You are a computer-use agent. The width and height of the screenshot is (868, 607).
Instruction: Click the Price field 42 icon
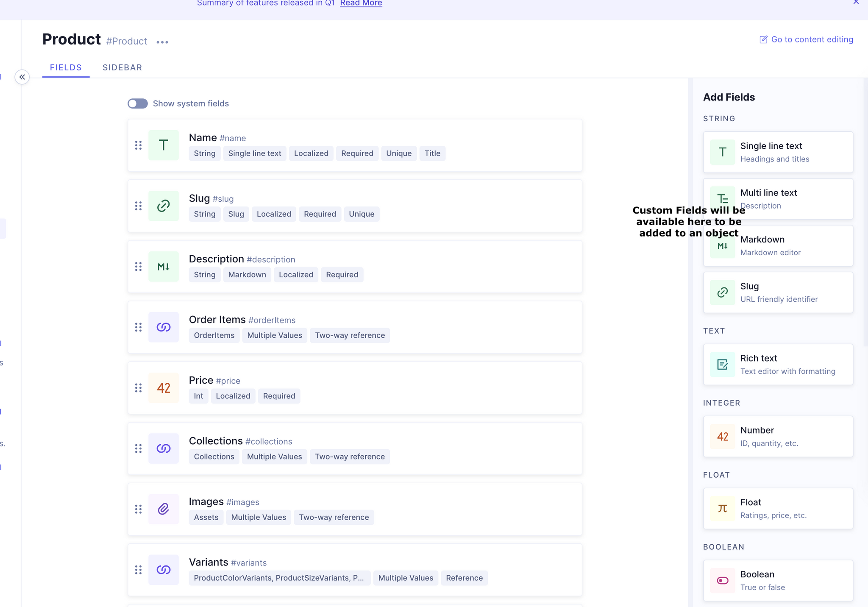point(164,387)
